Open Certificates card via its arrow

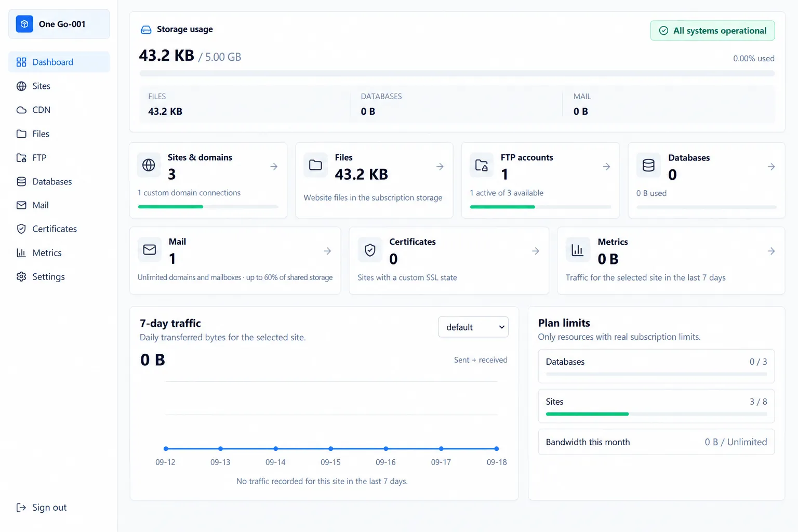coord(536,251)
